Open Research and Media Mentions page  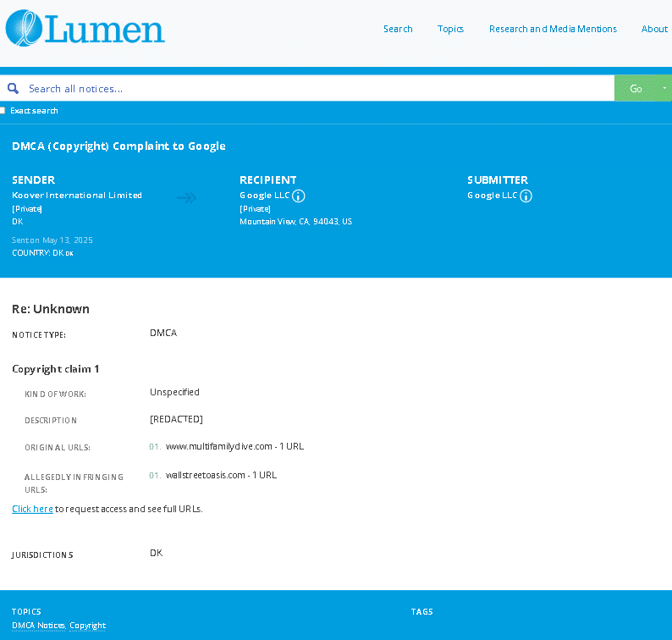553,29
